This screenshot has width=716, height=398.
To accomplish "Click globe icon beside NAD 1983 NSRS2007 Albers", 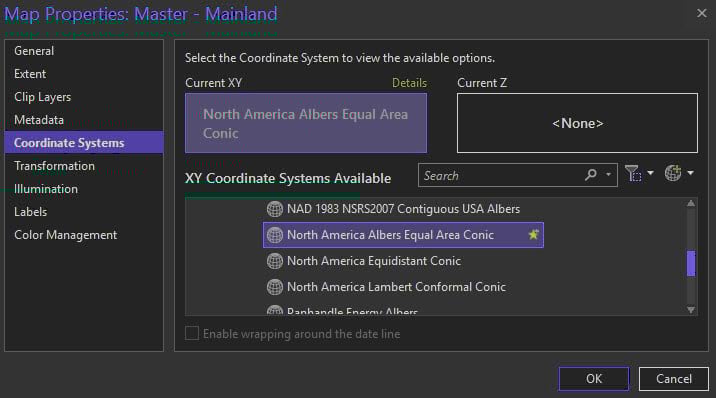I will click(x=274, y=209).
